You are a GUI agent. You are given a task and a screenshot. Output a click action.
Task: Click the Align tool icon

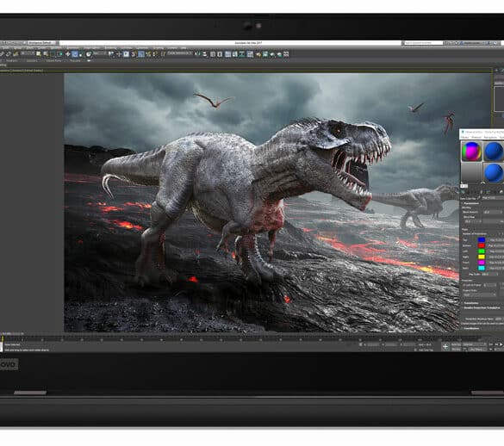pos(204,53)
